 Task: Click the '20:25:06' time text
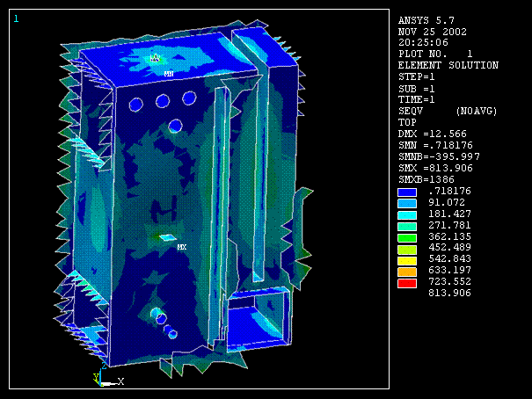click(x=423, y=43)
